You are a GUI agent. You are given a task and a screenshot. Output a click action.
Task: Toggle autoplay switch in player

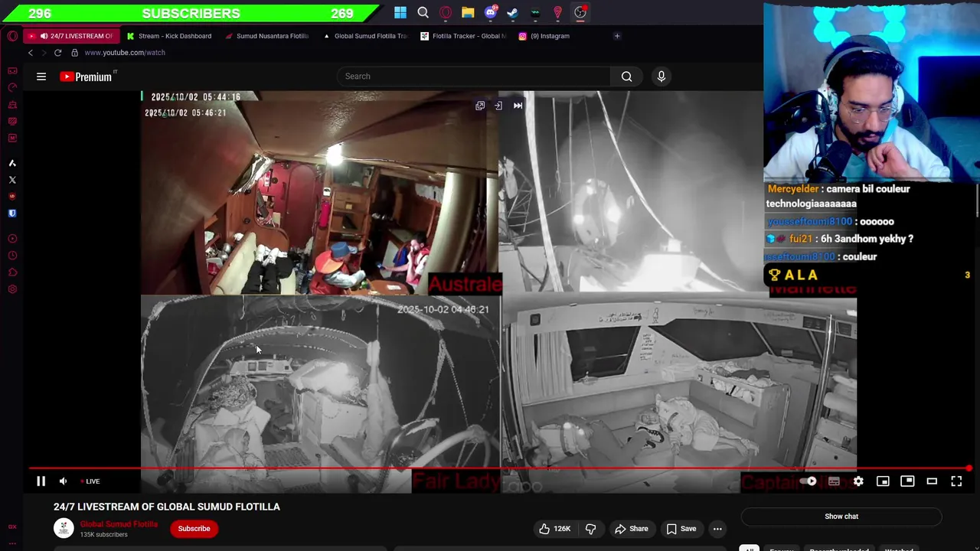[x=809, y=481]
